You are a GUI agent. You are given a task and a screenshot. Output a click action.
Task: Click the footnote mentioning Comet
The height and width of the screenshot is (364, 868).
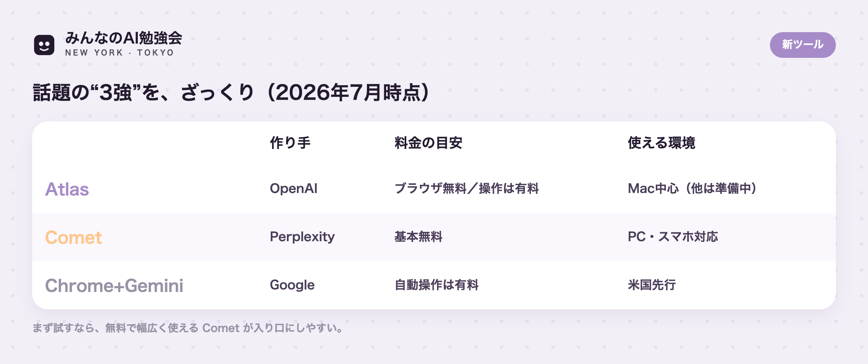tap(188, 328)
